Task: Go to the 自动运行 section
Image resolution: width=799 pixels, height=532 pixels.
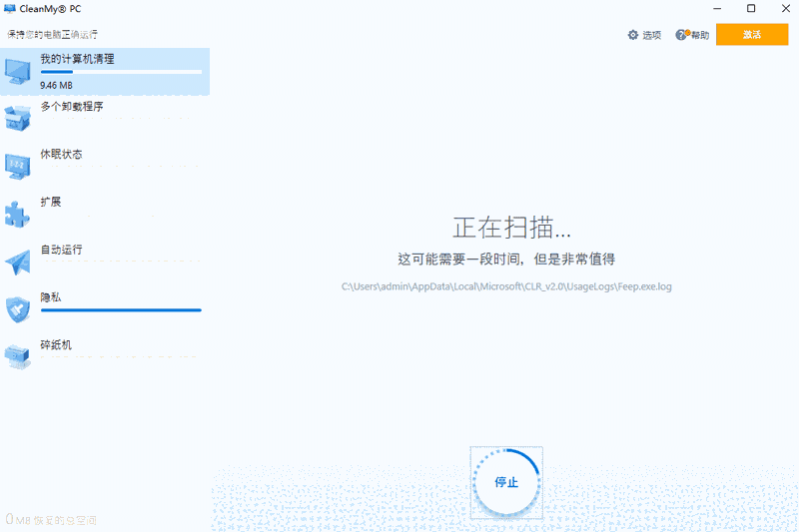Action: coord(61,250)
